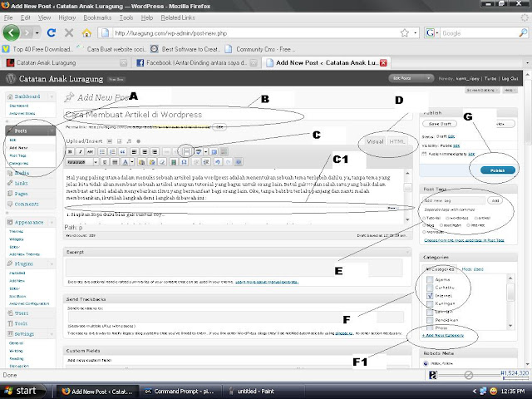This screenshot has height=399, width=532.
Task: Click the Add new tag field
Action: pyautogui.click(x=454, y=200)
